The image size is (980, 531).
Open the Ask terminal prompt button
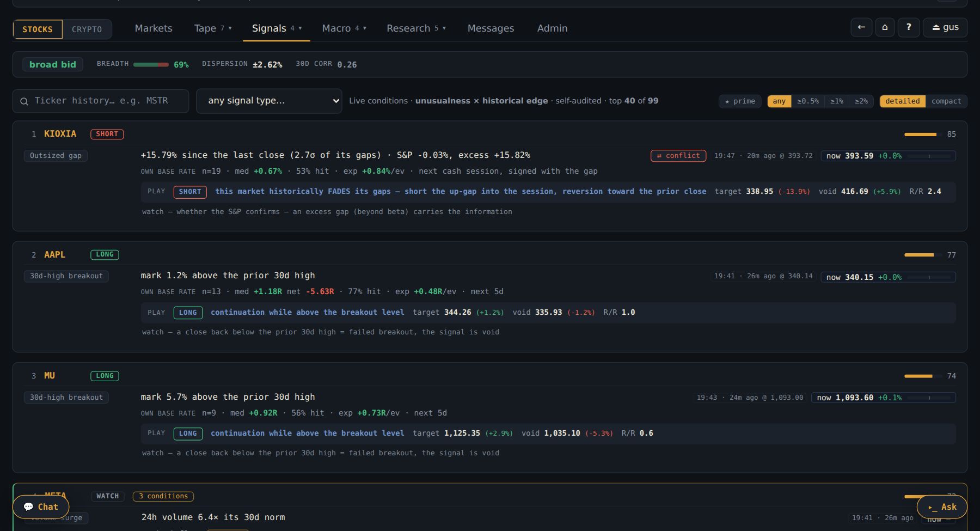[942, 506]
